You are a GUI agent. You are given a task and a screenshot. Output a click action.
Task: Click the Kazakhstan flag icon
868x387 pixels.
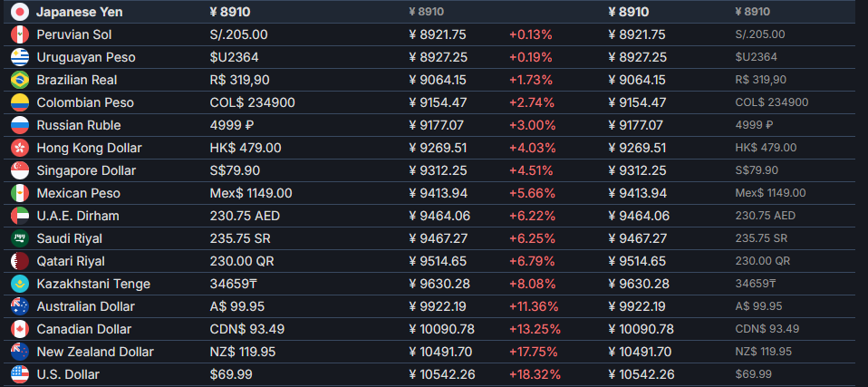tap(19, 284)
